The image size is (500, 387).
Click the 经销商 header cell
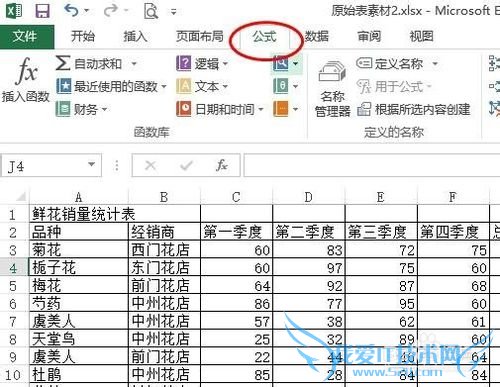164,232
